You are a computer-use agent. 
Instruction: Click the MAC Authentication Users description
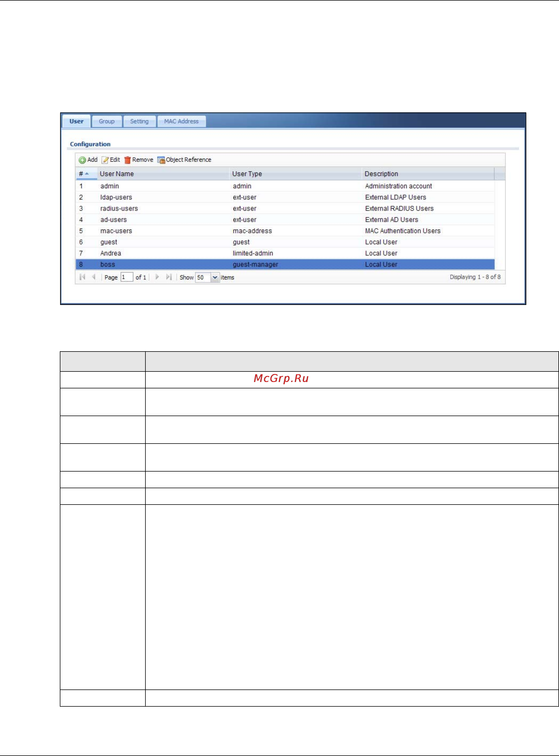403,231
